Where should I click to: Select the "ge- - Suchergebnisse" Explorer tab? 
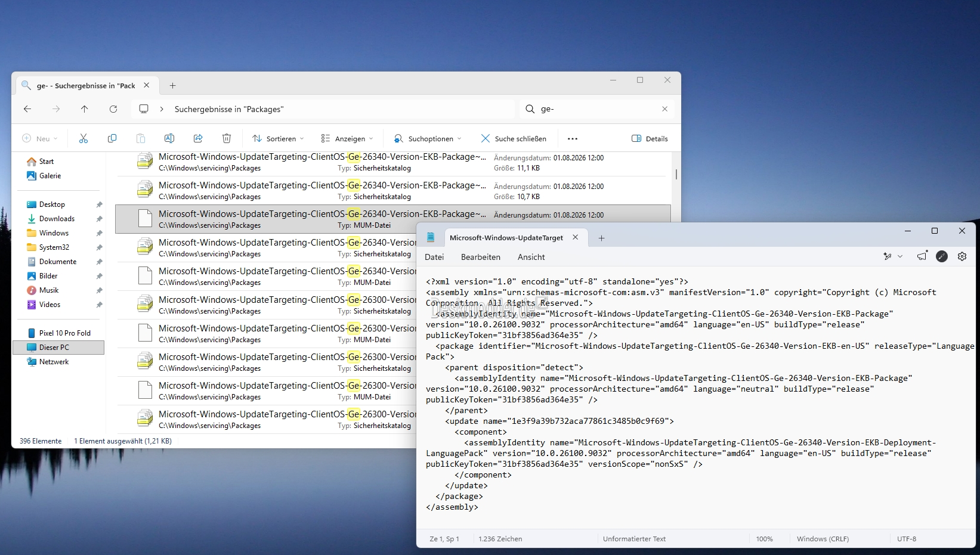pos(88,86)
